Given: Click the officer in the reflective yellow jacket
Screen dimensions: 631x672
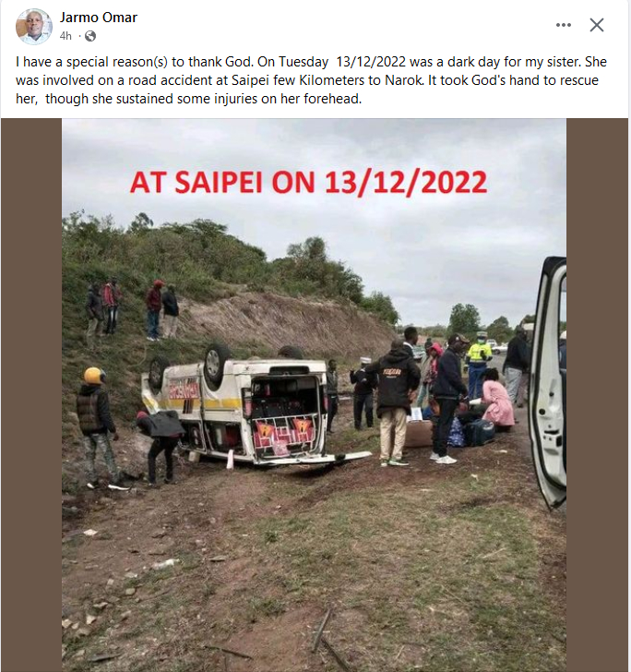Looking at the screenshot, I should [479, 365].
